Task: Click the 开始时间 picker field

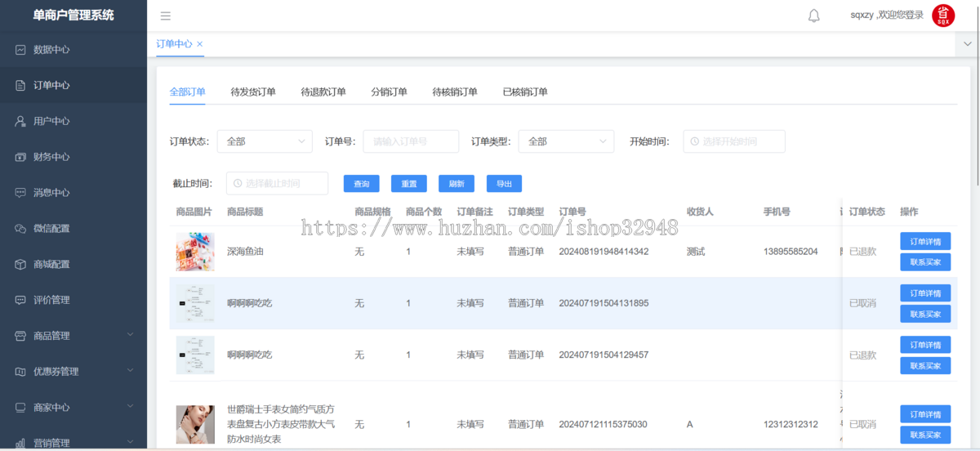Action: coord(734,141)
